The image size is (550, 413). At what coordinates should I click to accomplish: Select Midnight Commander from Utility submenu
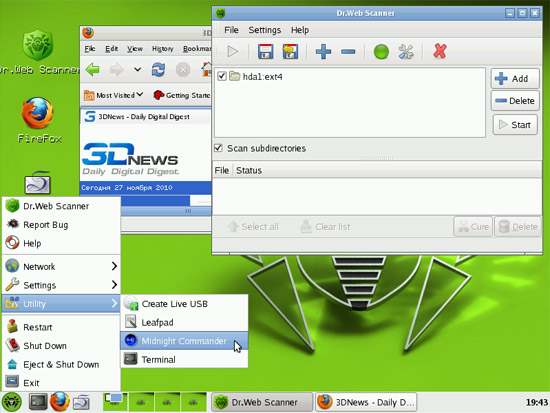(x=184, y=341)
